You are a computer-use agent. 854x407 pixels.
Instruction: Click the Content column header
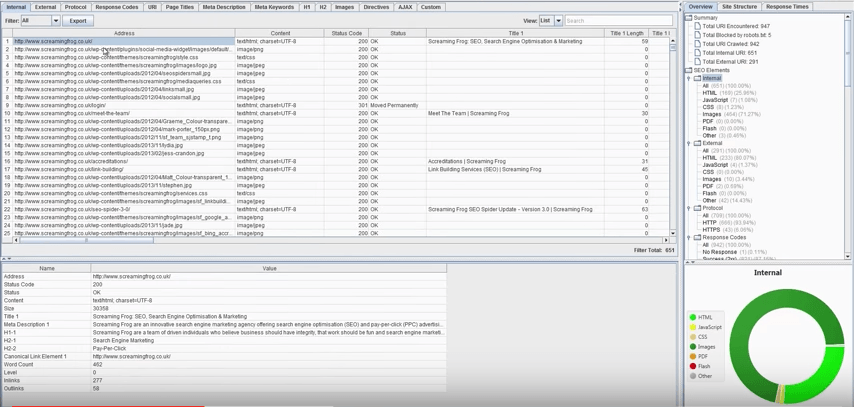[280, 33]
